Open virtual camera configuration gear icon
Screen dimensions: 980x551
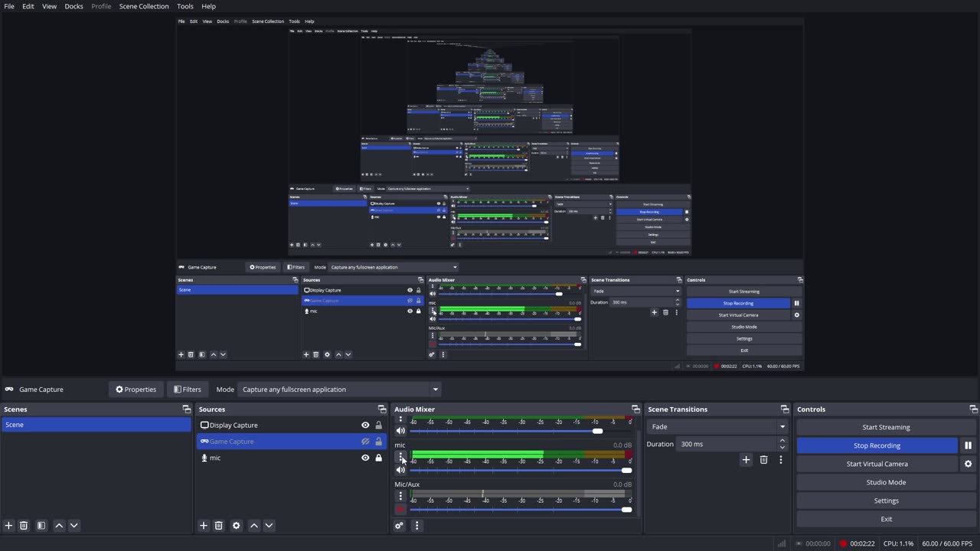[968, 464]
